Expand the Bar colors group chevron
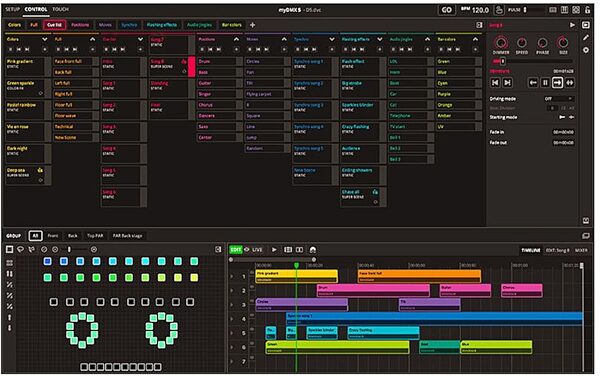 475,39
